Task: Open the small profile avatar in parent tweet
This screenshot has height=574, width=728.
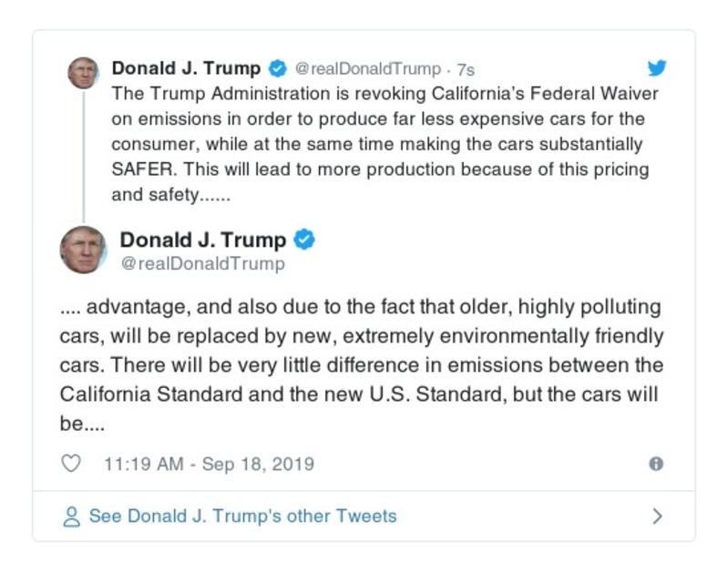Action: point(83,73)
